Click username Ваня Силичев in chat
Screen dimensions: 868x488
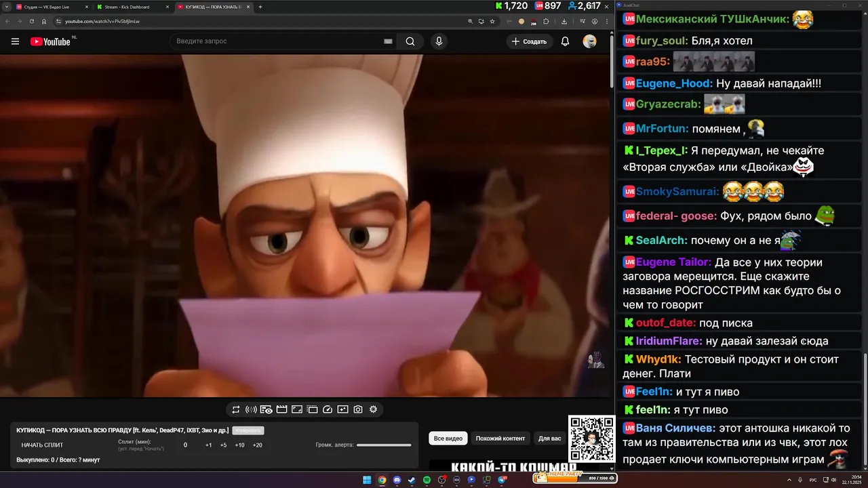[x=676, y=428]
